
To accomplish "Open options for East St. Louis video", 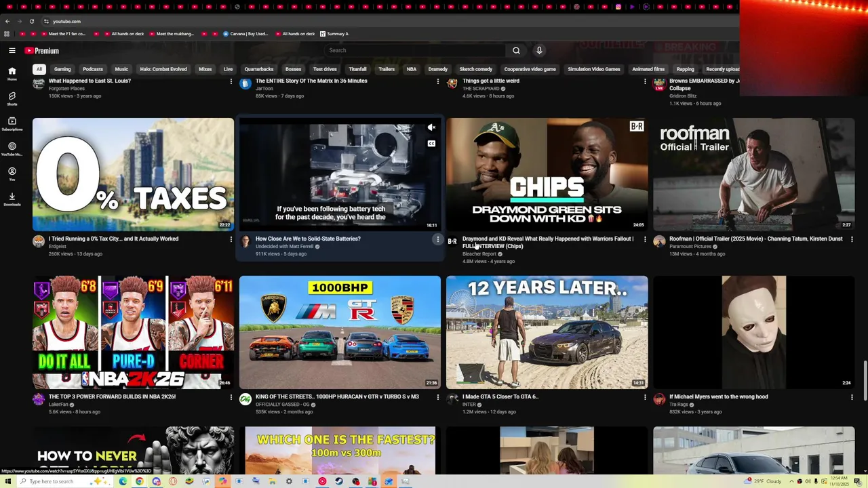I will pyautogui.click(x=231, y=81).
